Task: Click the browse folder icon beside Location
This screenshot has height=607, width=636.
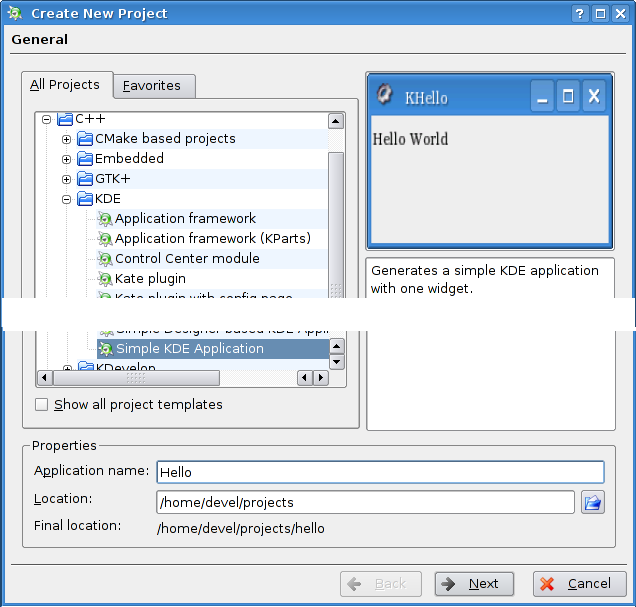Action: [593, 502]
